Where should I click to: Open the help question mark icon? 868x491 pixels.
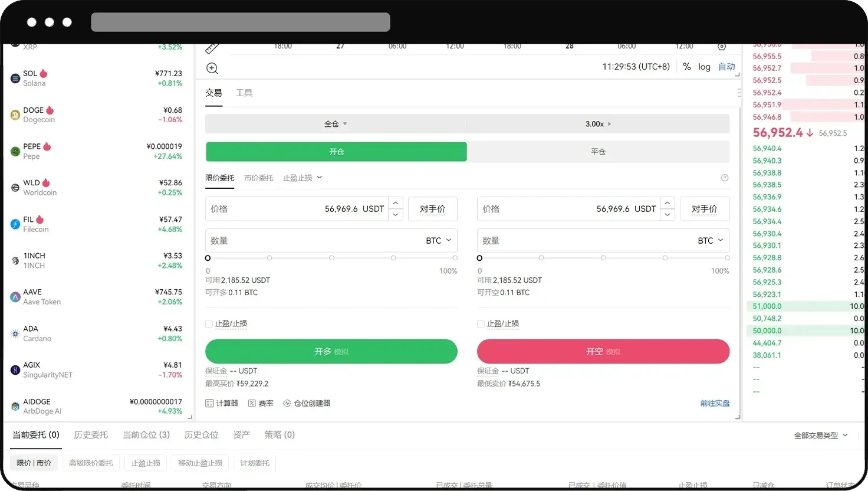click(725, 177)
